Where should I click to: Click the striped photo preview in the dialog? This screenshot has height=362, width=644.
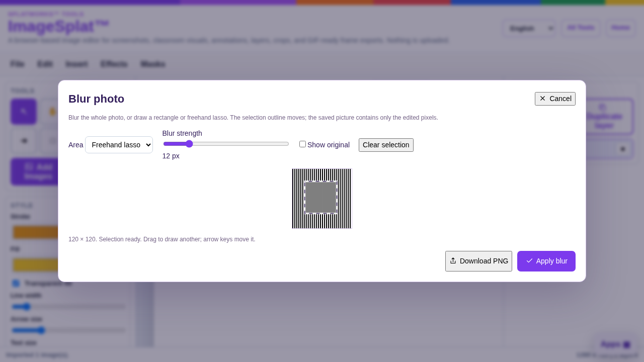(x=322, y=199)
